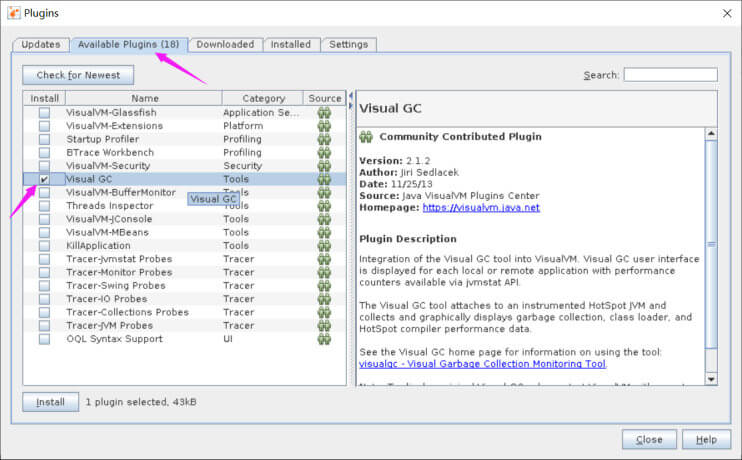Image resolution: width=742 pixels, height=460 pixels.
Task: Click the description scrollbar up arrow
Action: tap(711, 134)
